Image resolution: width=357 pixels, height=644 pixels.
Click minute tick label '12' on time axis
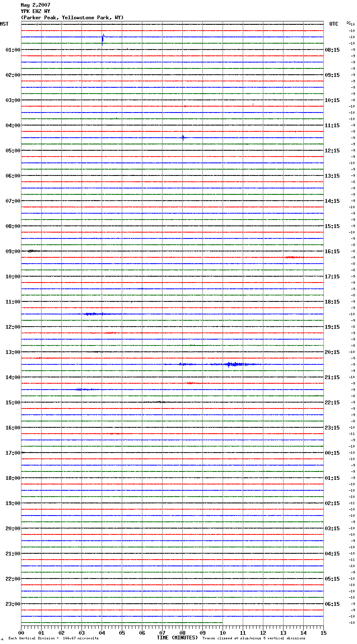[263, 633]
